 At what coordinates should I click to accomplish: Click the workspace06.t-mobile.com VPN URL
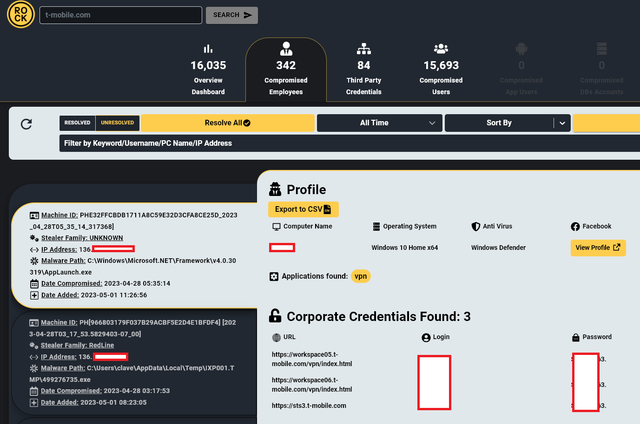pyautogui.click(x=312, y=384)
